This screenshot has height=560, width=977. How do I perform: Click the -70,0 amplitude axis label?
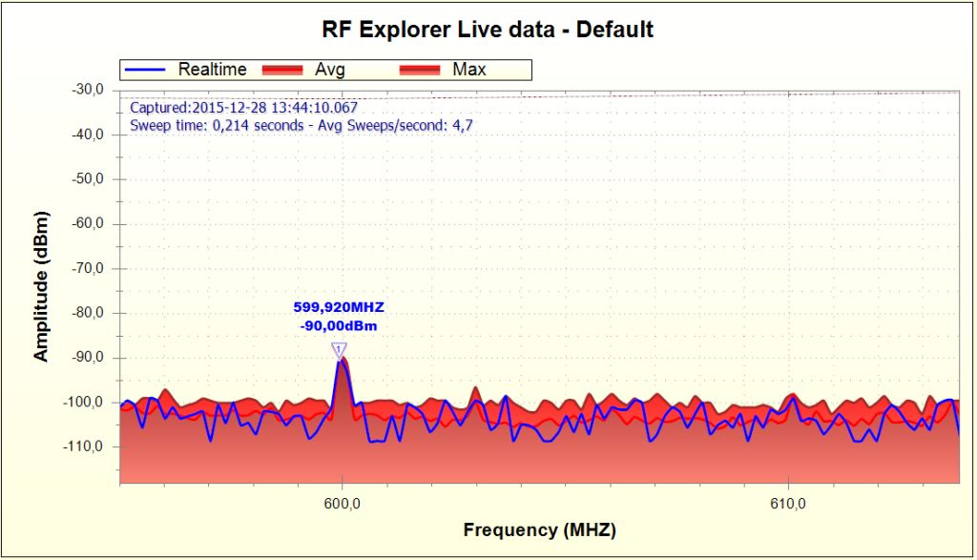(88, 268)
